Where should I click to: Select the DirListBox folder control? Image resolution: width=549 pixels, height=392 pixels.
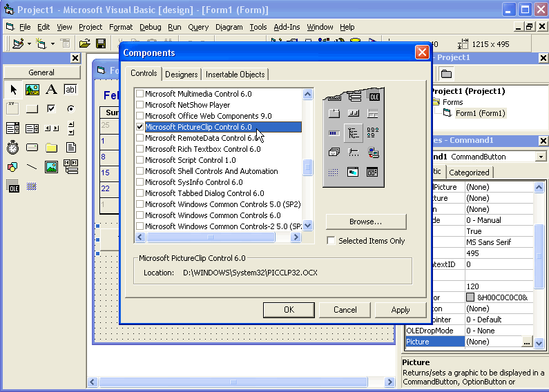(x=52, y=148)
